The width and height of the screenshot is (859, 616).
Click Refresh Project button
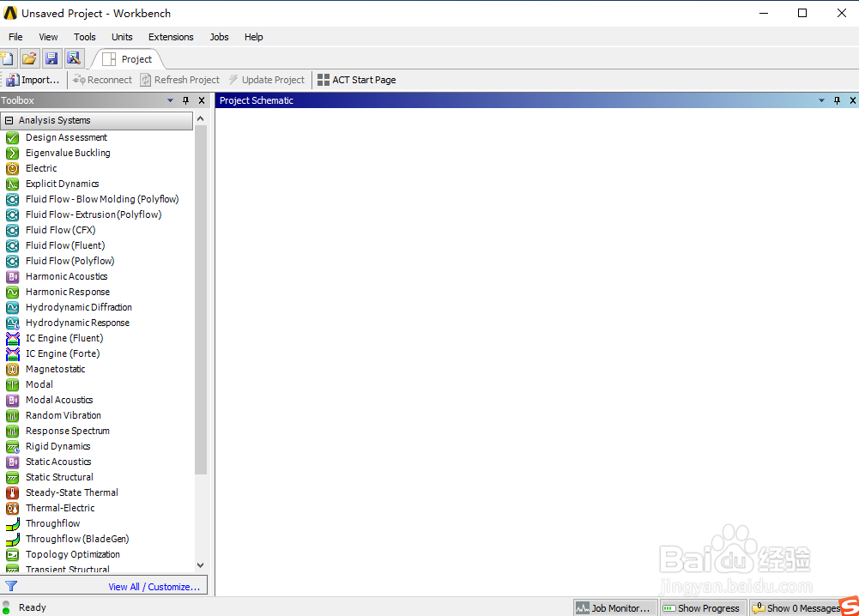179,80
